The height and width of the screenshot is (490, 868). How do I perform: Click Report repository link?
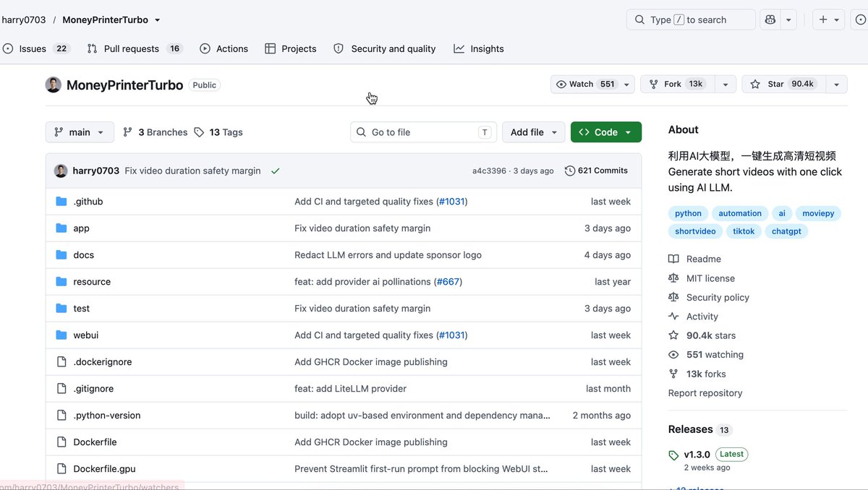(x=705, y=393)
